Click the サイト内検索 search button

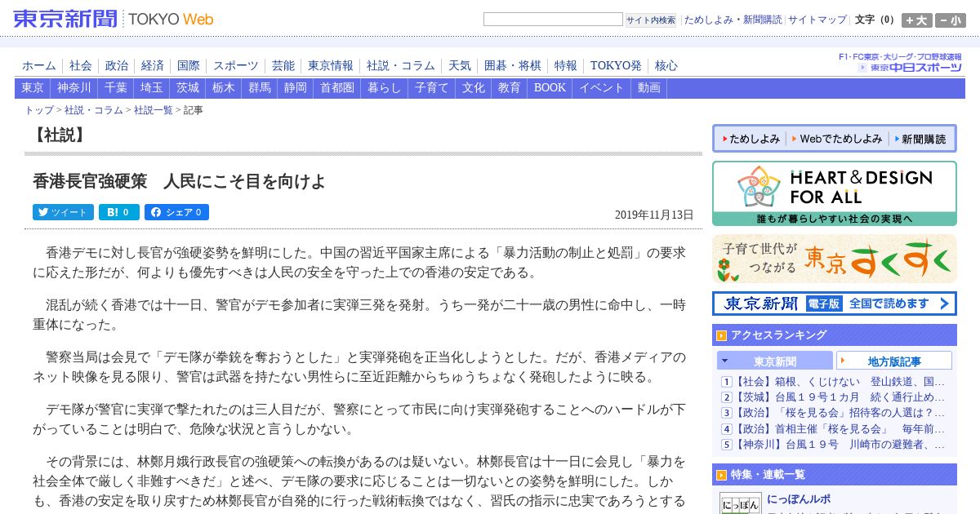tap(651, 20)
